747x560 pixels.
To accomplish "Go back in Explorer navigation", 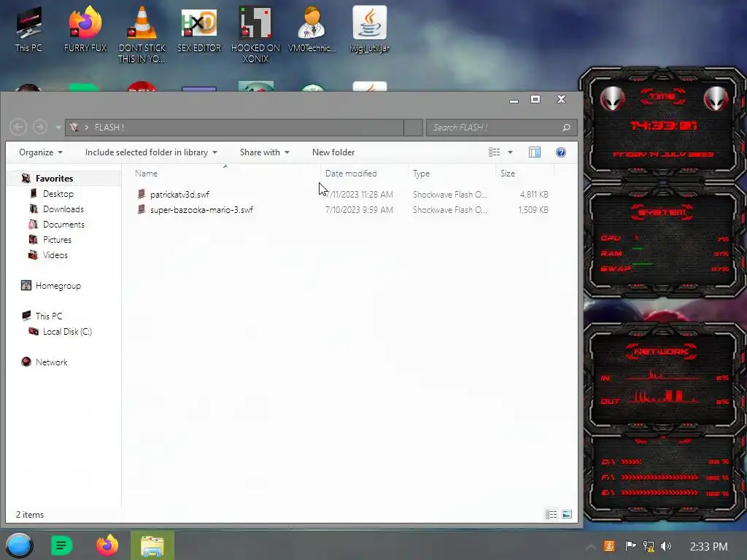I will (18, 127).
